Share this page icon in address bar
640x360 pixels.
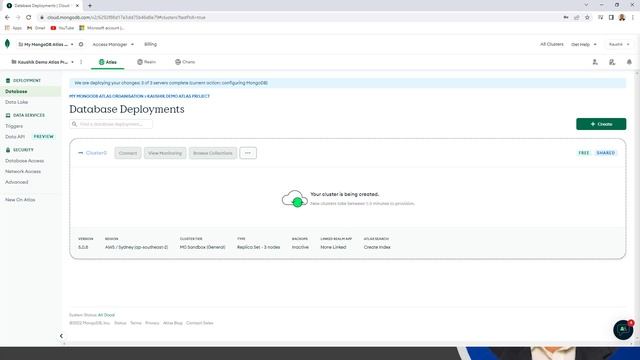[x=577, y=17]
